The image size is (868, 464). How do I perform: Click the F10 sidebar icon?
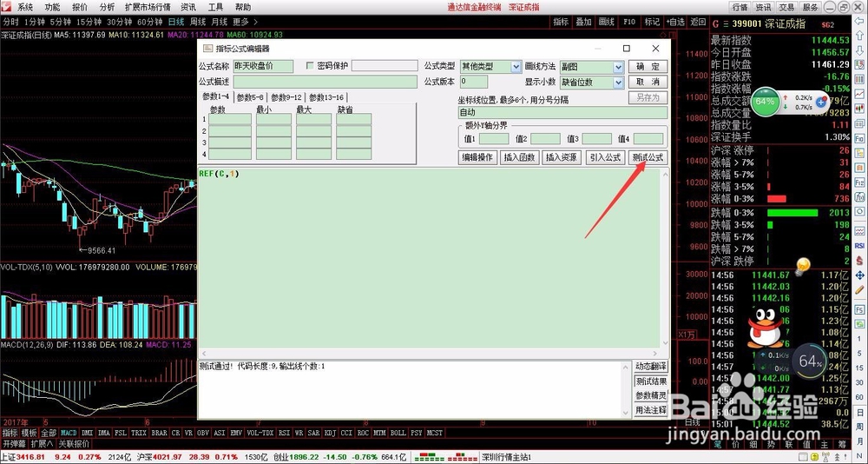click(x=859, y=138)
